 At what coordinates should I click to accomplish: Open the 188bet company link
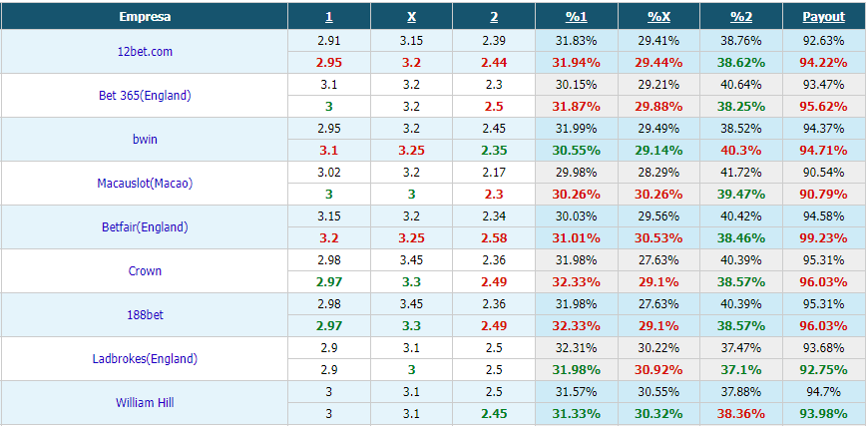click(x=145, y=315)
